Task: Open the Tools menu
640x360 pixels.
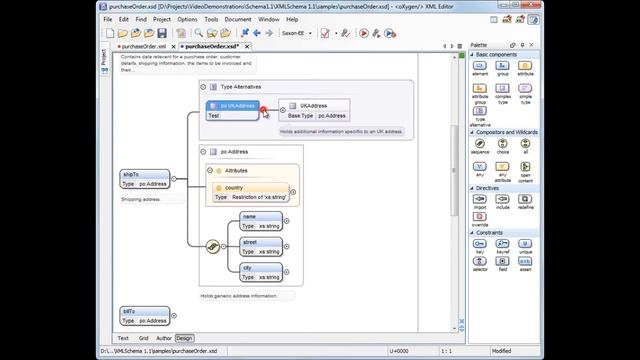Action: click(x=211, y=19)
